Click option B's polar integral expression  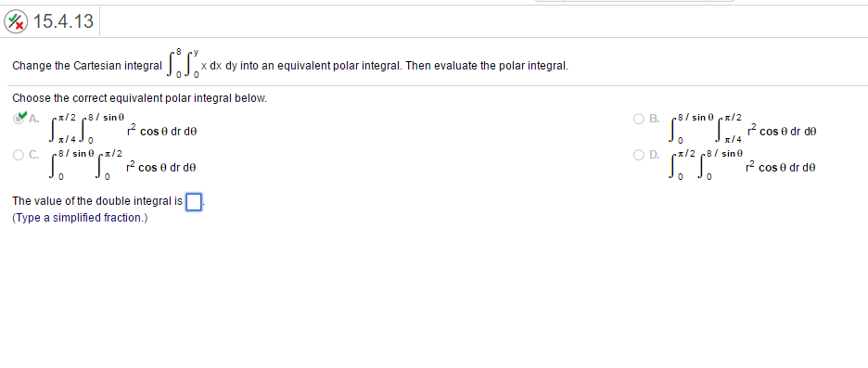tap(743, 129)
